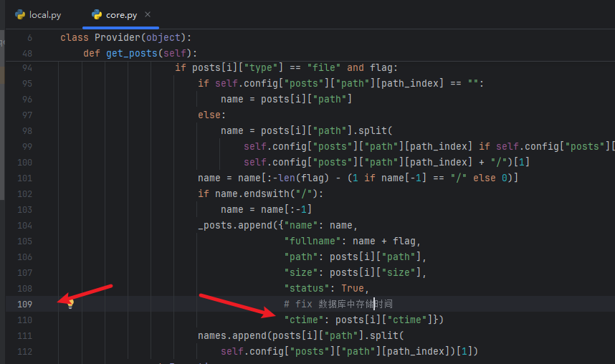Click the yellow light bulb quick-fix icon
Screen dimensions: 615x364
click(x=70, y=304)
